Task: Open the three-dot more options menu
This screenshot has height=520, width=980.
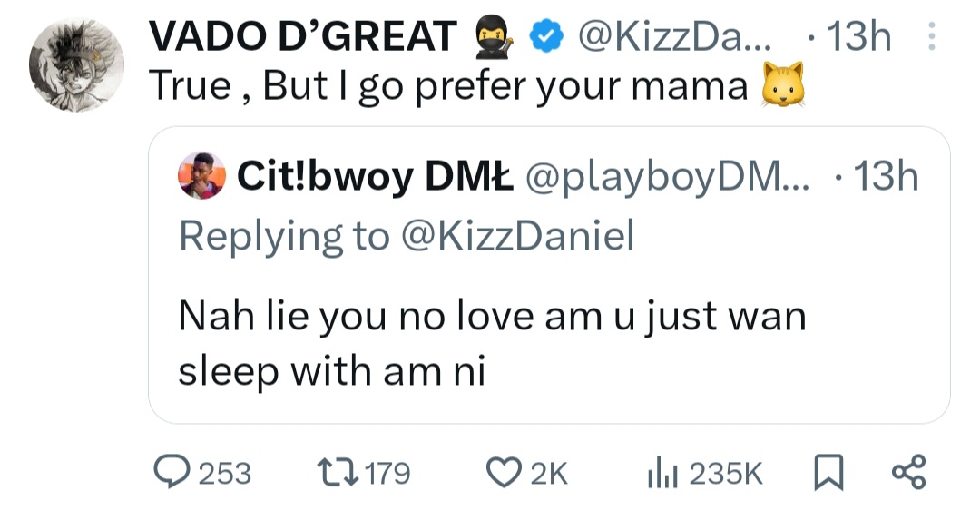Action: click(927, 37)
